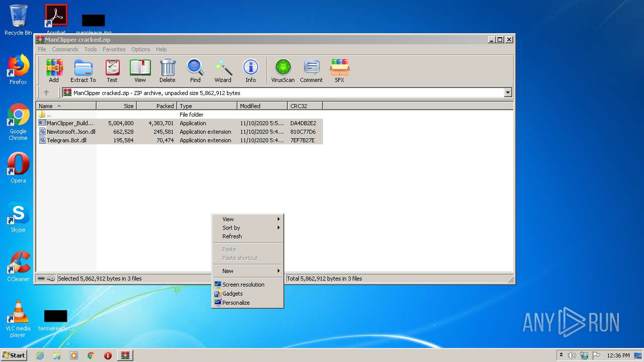Open the Favorites menu
The width and height of the screenshot is (644, 362).
click(114, 49)
